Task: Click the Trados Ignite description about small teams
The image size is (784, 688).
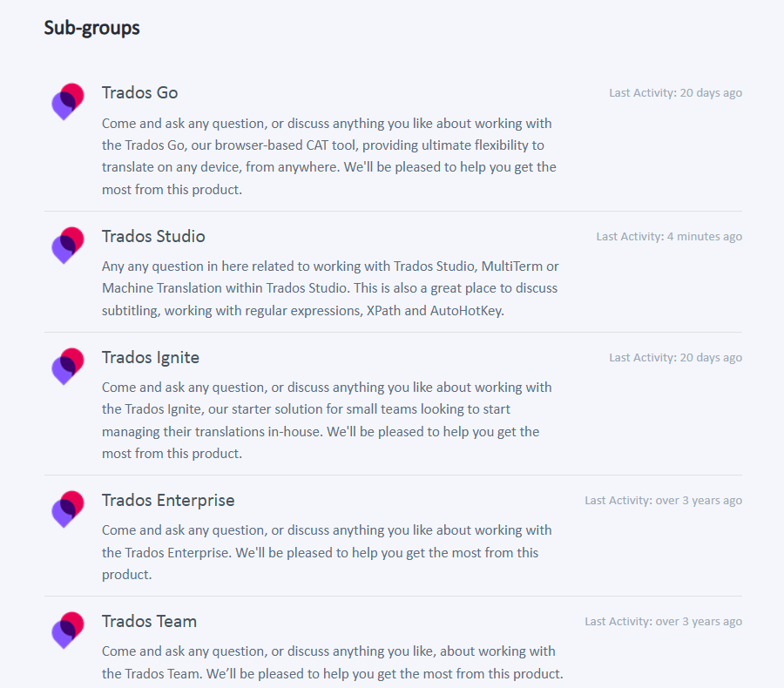Action: click(x=327, y=421)
